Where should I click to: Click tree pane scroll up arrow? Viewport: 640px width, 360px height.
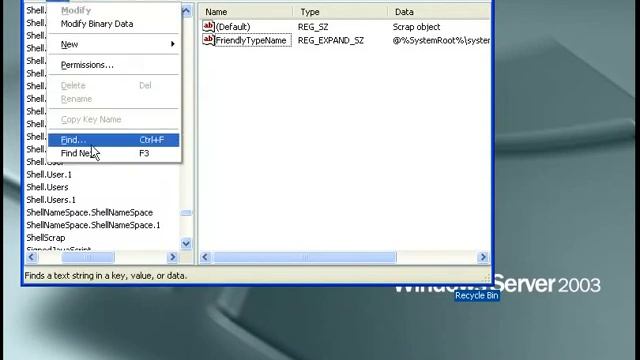point(186,11)
